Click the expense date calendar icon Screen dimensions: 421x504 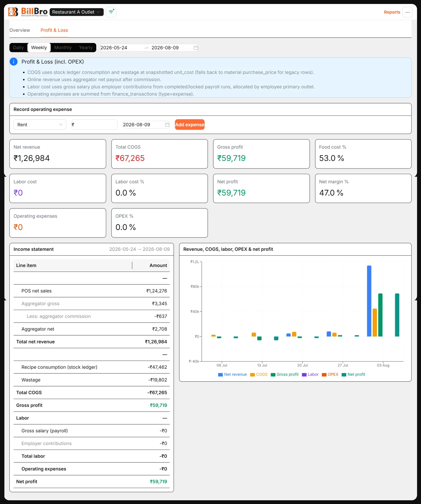point(167,125)
